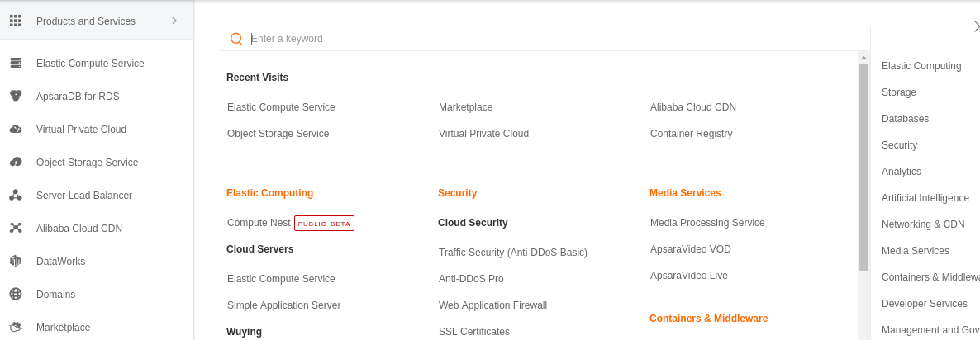The height and width of the screenshot is (340, 980).
Task: Select Artificial Intelligence in the category list
Action: 925,198
